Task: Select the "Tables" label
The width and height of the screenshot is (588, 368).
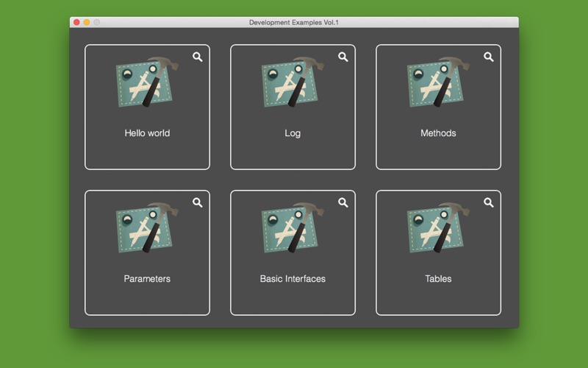Action: (438, 279)
